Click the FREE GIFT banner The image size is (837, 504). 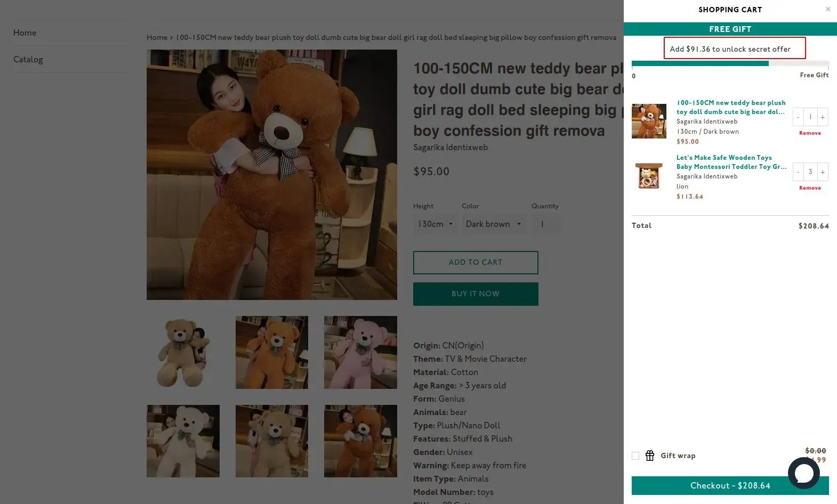tap(730, 29)
